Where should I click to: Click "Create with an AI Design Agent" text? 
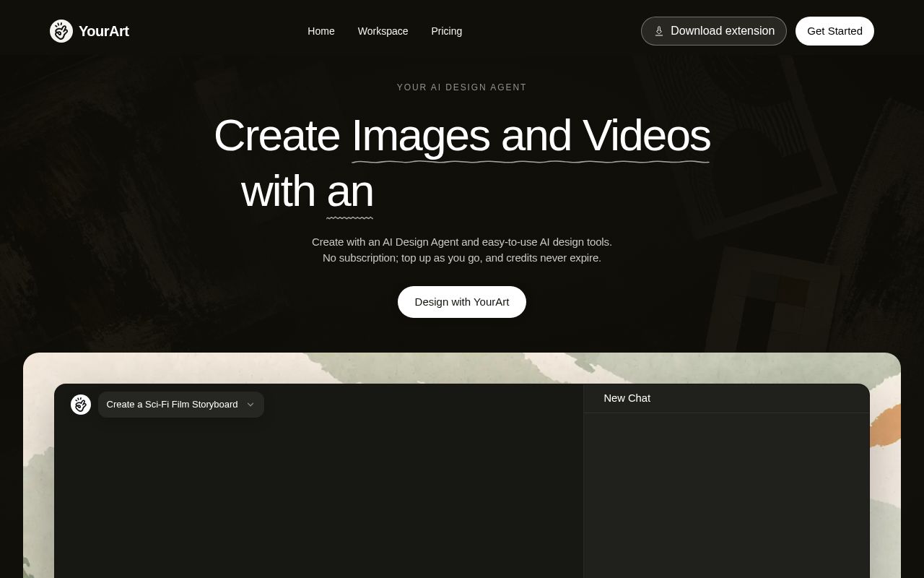(462, 242)
